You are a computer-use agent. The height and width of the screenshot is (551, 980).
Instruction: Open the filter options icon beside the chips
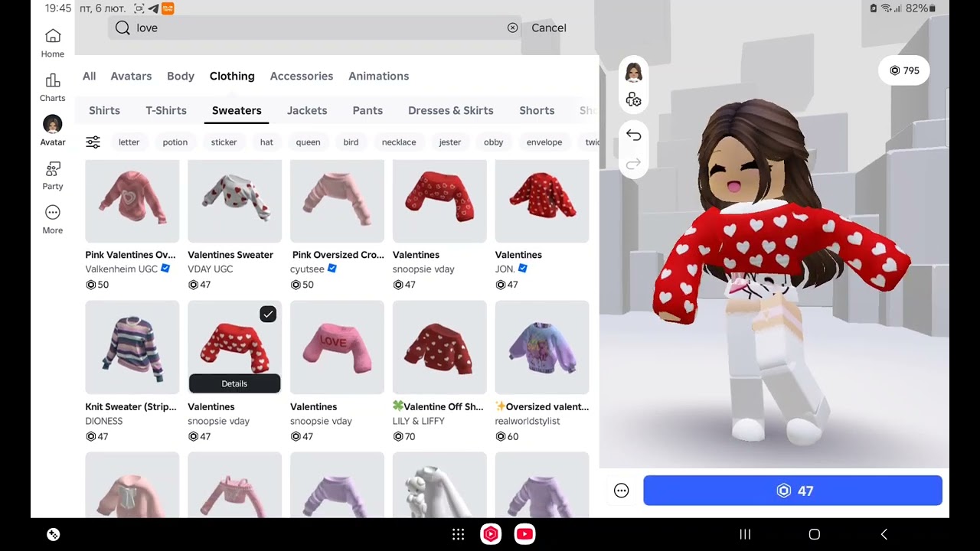pos(93,142)
